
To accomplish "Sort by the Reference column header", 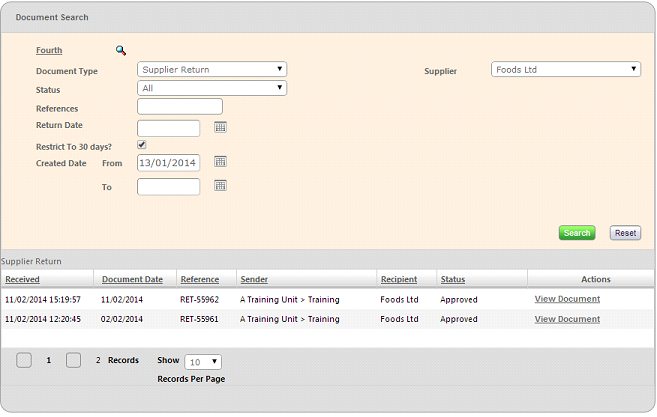I will pos(200,279).
